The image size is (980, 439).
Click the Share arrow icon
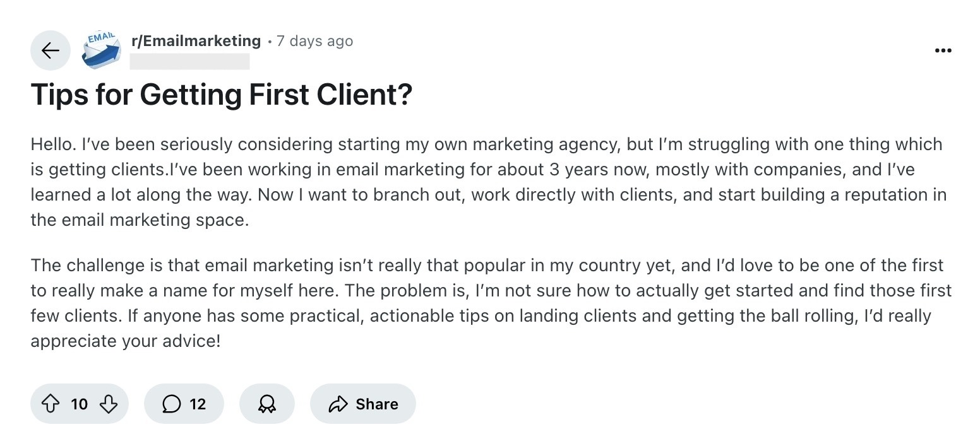[x=338, y=404]
